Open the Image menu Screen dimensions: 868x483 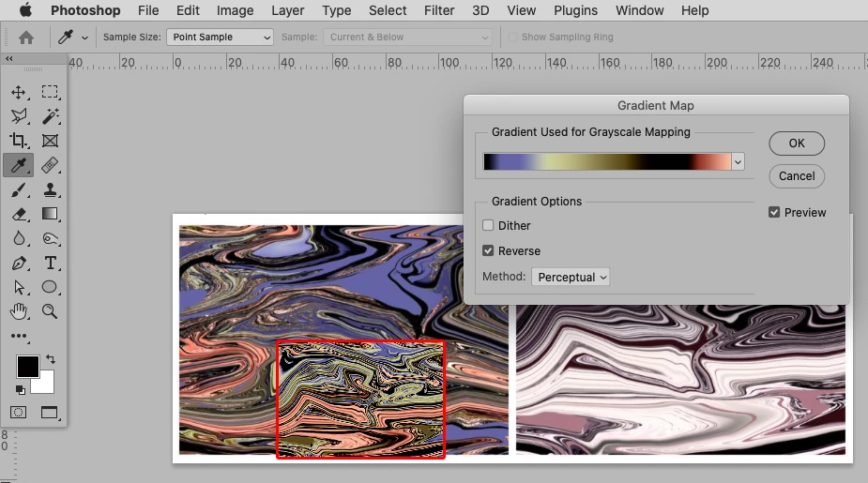(235, 10)
